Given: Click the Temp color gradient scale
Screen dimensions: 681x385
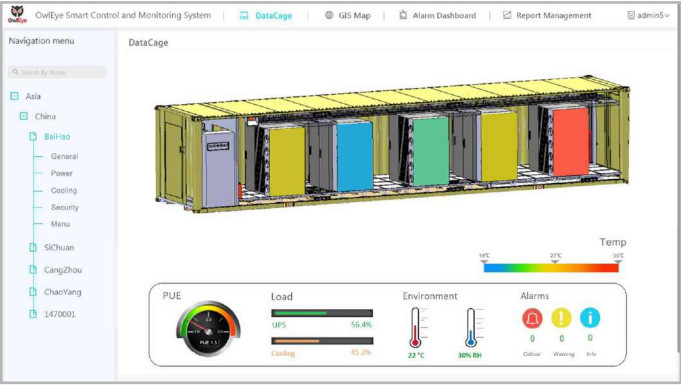Looking at the screenshot, I should 551,268.
